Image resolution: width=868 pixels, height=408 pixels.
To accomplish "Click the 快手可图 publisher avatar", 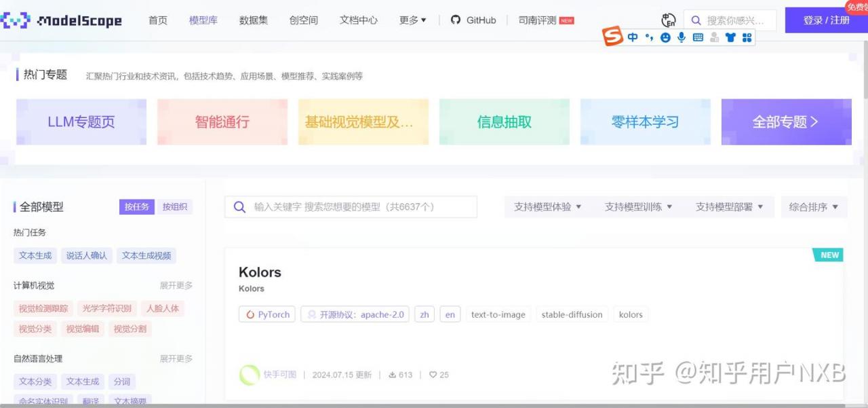I will tap(250, 375).
